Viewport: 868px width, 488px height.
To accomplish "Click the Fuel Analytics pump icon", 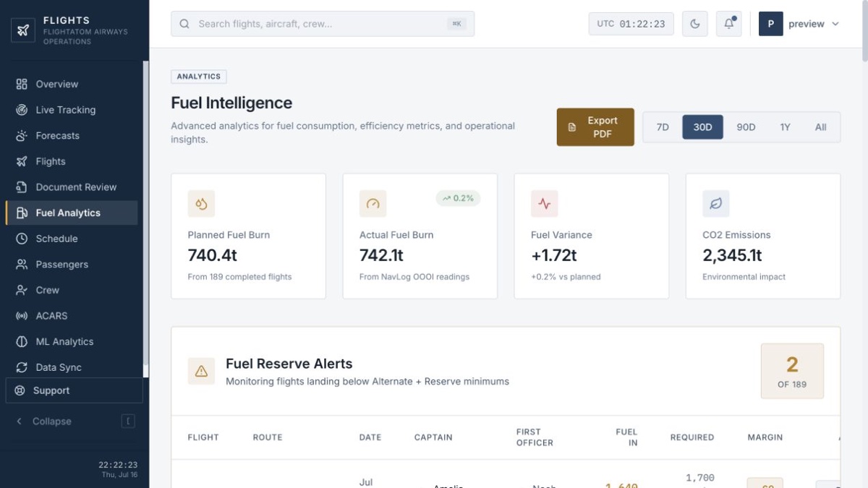I will coord(22,213).
